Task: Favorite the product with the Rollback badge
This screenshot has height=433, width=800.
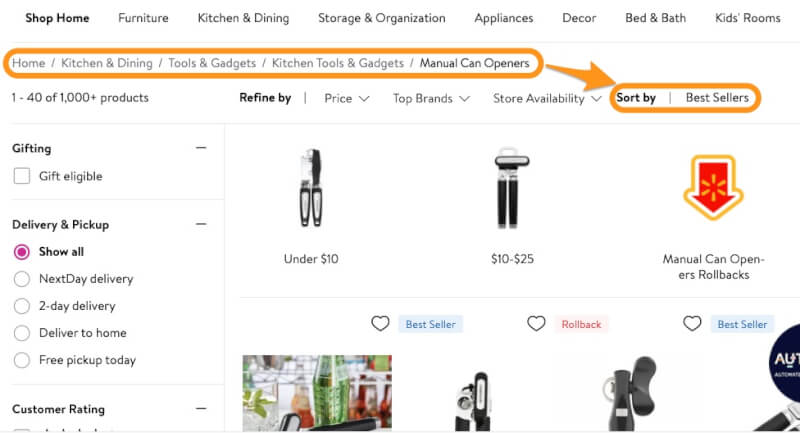Action: click(x=537, y=324)
